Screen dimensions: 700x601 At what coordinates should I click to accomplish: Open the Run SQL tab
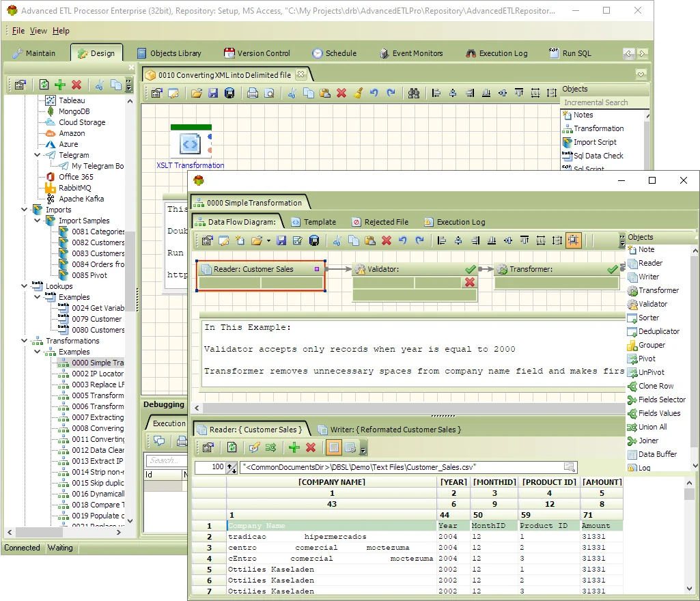pyautogui.click(x=570, y=53)
